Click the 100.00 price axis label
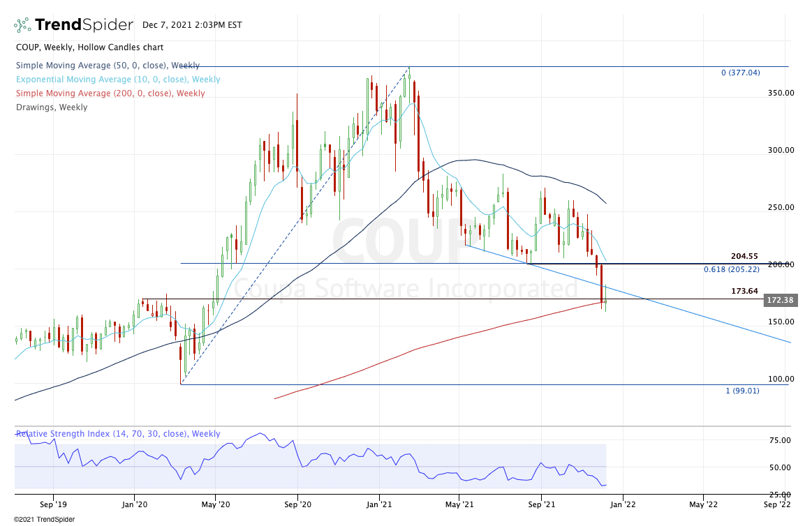 coord(781,379)
